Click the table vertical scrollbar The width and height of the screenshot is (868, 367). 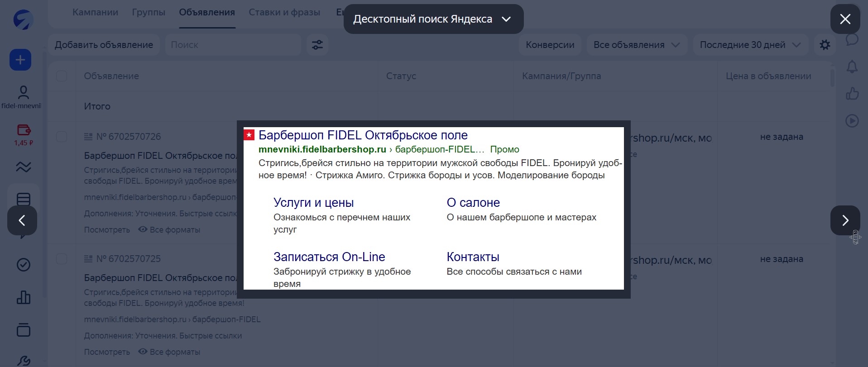[x=832, y=77]
